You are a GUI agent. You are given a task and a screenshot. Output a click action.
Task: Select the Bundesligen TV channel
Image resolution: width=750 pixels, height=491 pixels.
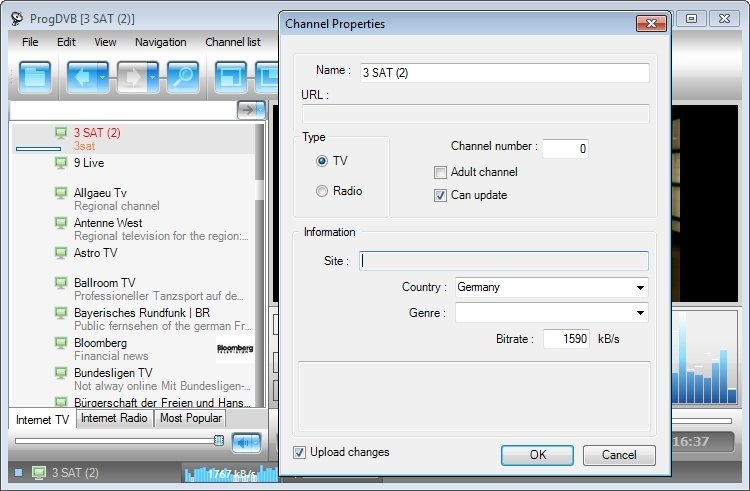tap(134, 379)
